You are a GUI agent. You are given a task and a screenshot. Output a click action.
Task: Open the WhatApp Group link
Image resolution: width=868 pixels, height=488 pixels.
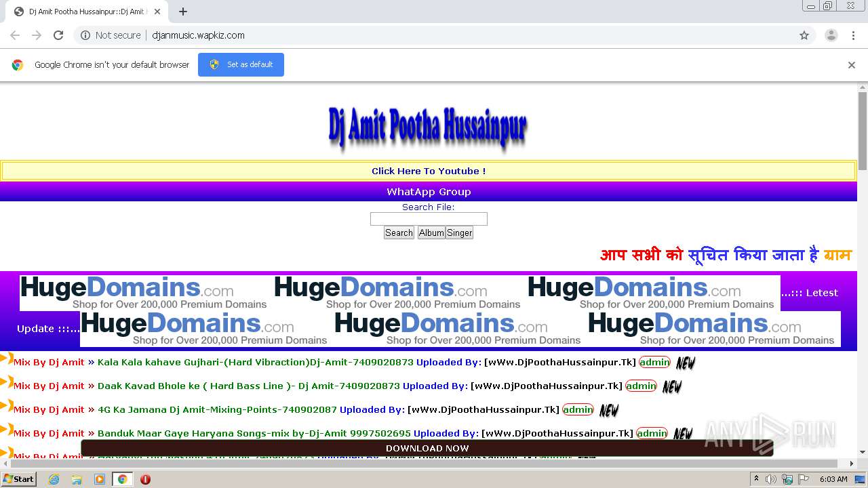429,192
